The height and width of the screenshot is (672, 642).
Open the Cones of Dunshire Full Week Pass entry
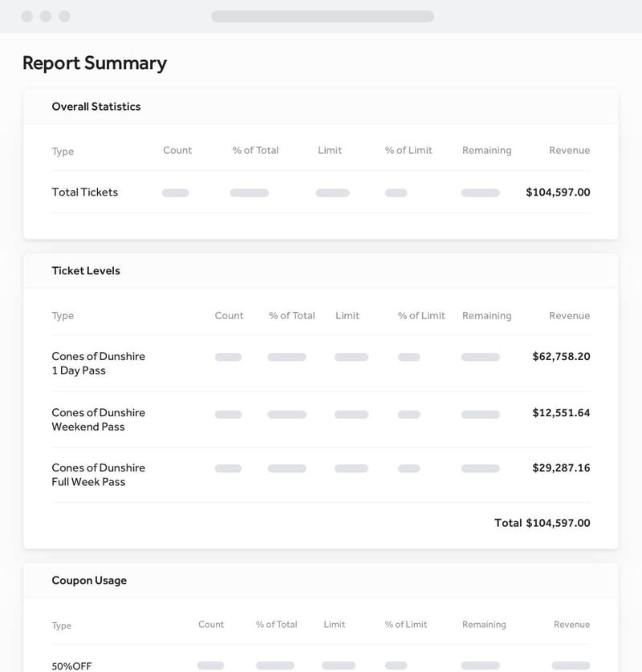pos(96,475)
